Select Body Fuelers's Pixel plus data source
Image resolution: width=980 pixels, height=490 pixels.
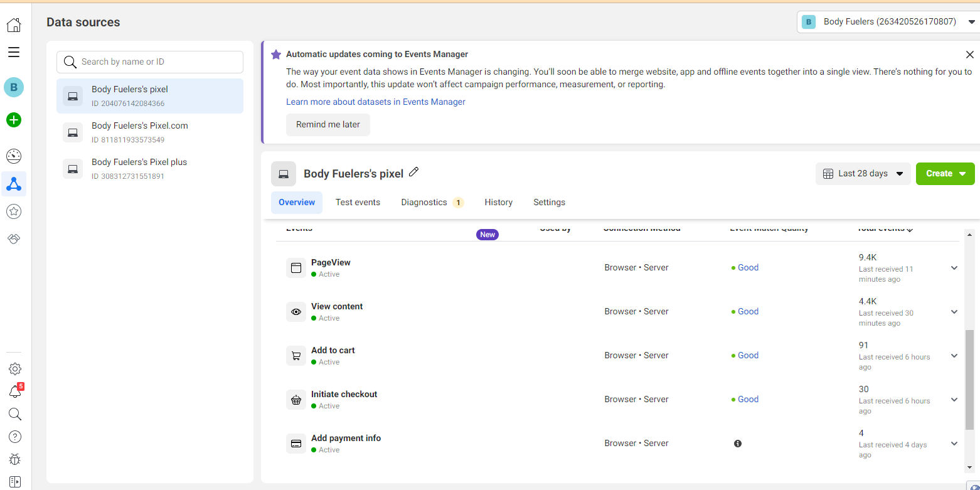150,169
